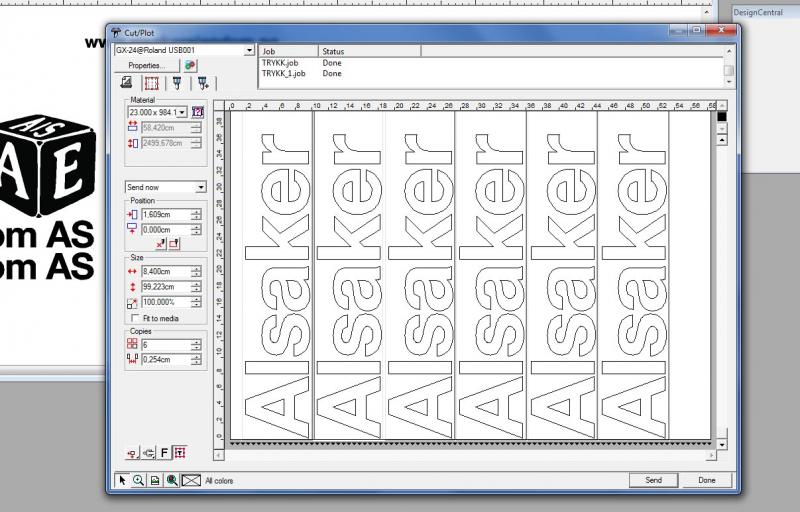Open the color settings icon beside Properties
Screen dimensions: 800x512
(x=190, y=65)
